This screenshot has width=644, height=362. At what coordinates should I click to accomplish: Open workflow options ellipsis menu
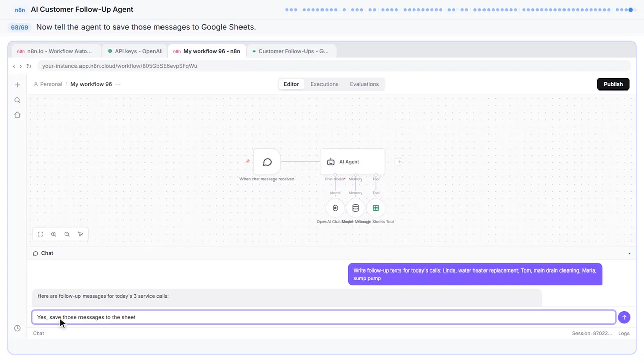(x=118, y=84)
